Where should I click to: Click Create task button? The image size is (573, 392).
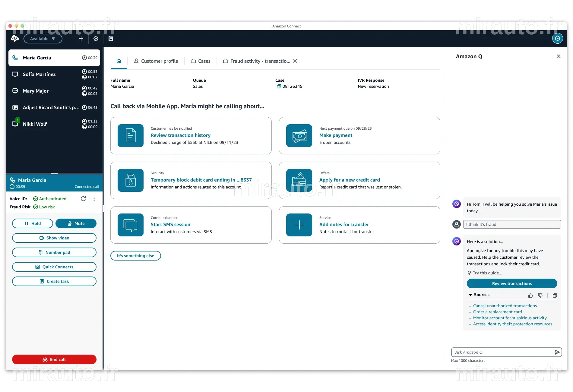click(54, 281)
